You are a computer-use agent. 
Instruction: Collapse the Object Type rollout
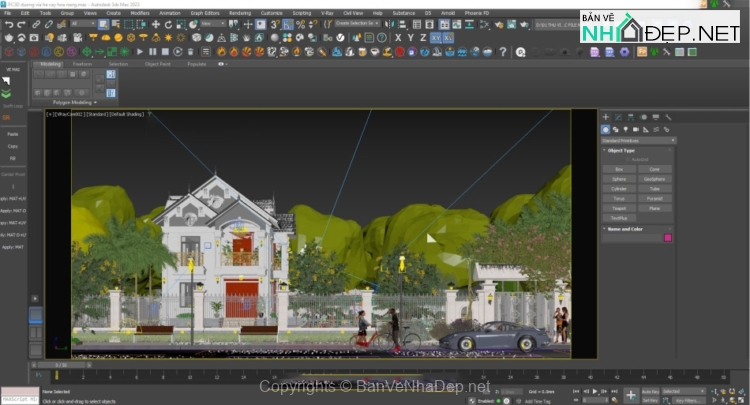tap(622, 150)
